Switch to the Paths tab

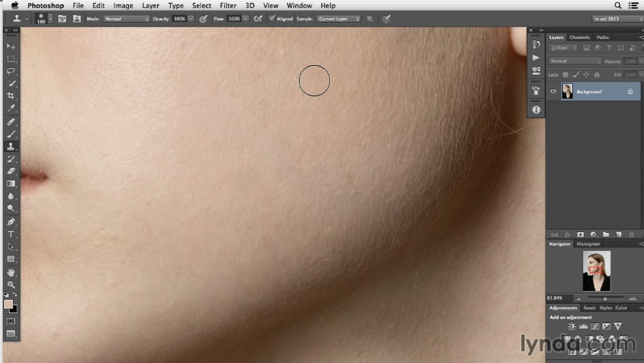click(603, 37)
